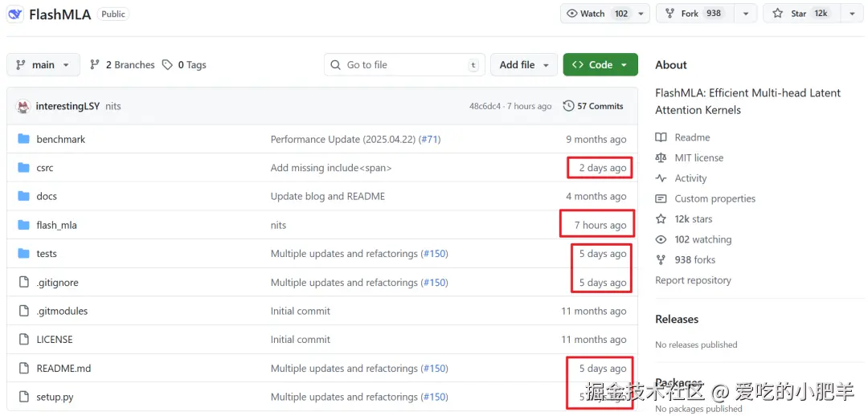
Task: Click the eye icon beside 102 watching
Action: pos(661,239)
